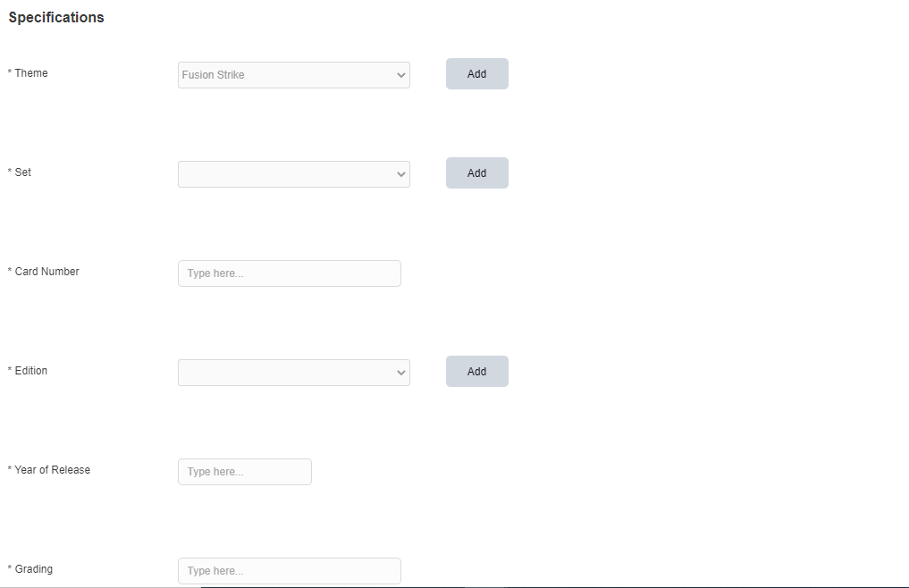
Task: Click the Set field label
Action: (23, 172)
